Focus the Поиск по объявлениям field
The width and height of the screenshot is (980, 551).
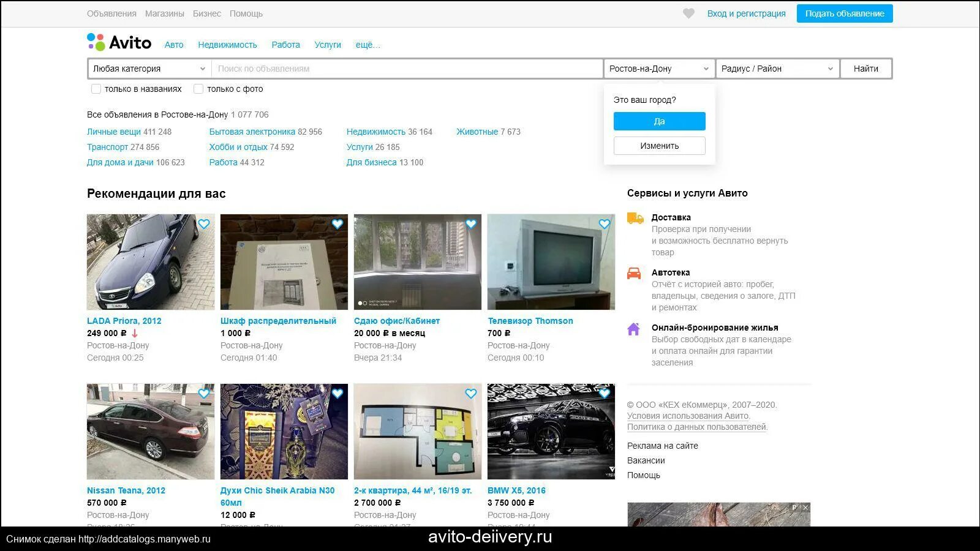(x=407, y=69)
